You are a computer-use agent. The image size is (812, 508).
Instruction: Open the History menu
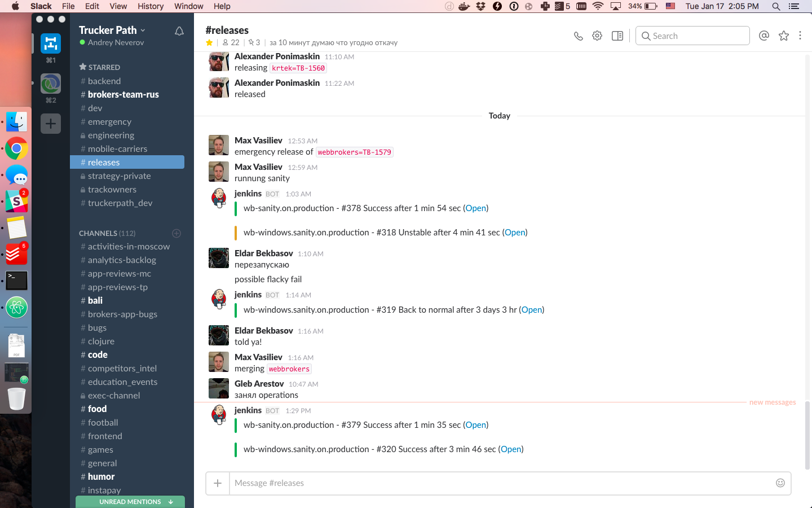[151, 6]
